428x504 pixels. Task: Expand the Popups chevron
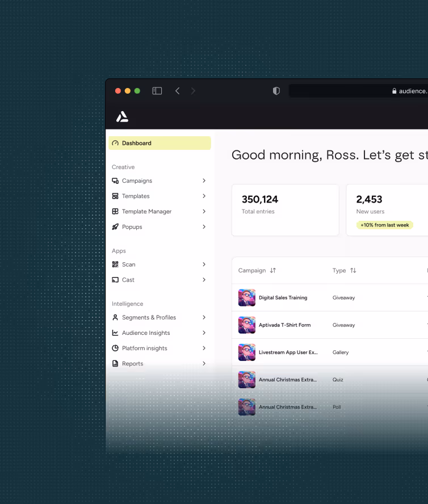[x=204, y=227]
